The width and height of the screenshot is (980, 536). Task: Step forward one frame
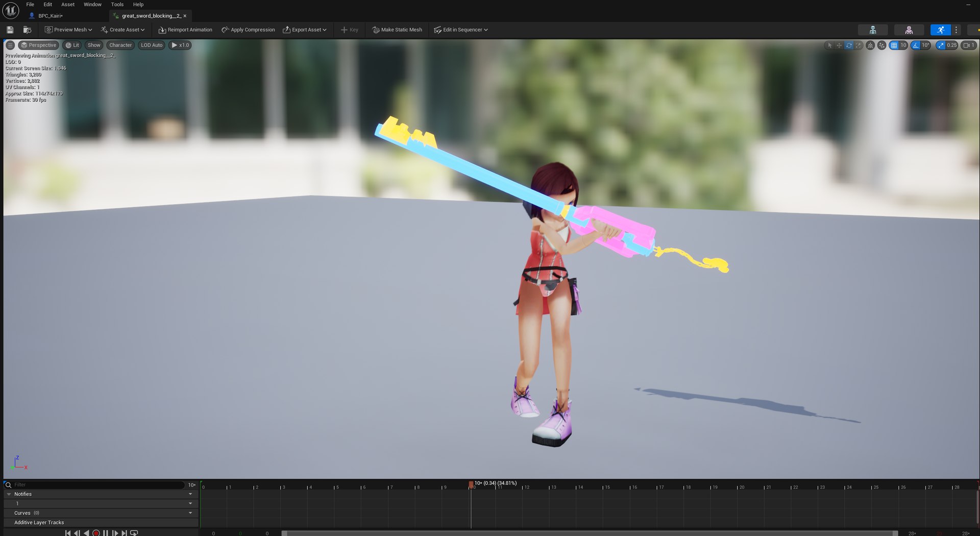tap(115, 533)
